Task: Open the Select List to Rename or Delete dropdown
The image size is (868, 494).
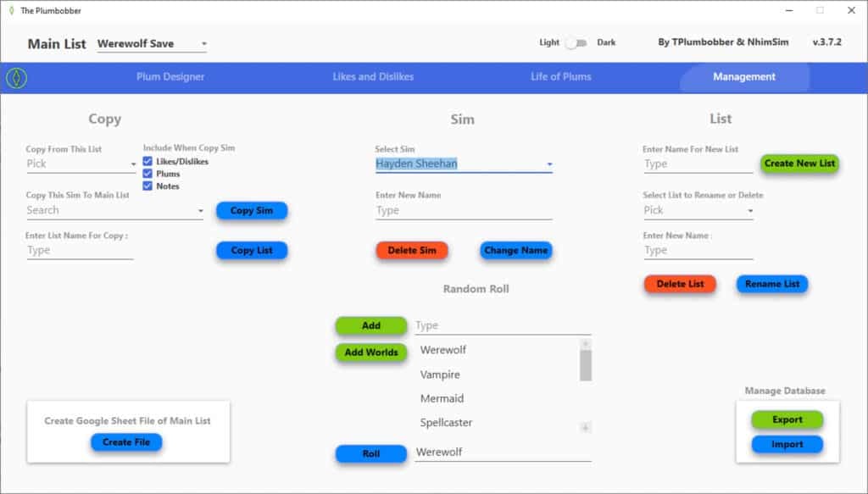Action: [x=698, y=210]
